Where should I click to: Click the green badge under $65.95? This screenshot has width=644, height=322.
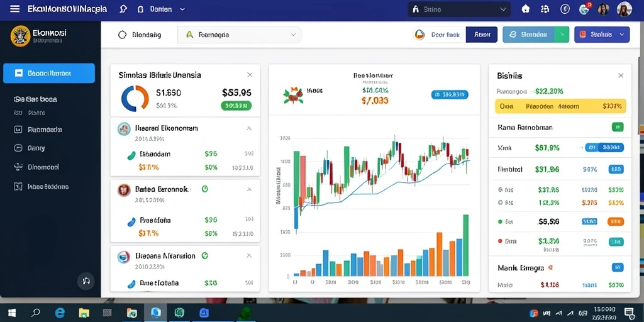coord(236,106)
